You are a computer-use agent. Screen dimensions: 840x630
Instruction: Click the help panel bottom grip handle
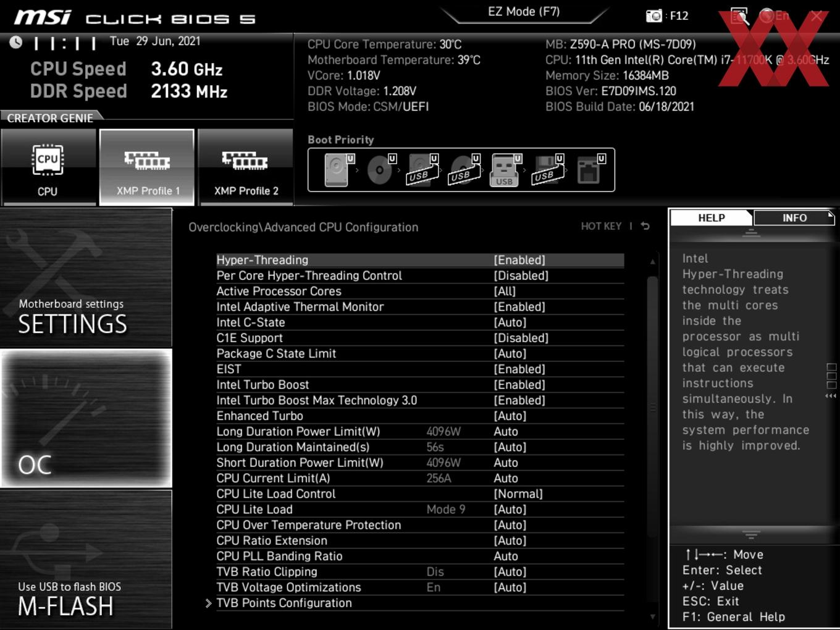[x=751, y=535]
